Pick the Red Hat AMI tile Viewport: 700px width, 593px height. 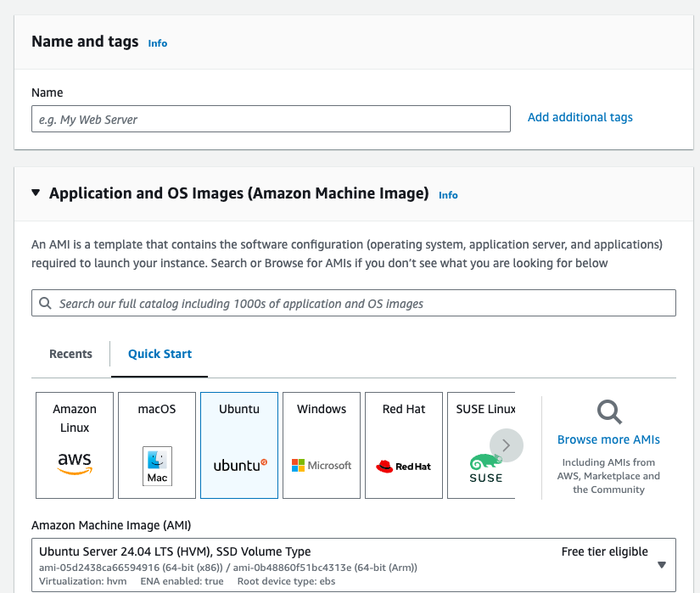pyautogui.click(x=404, y=445)
